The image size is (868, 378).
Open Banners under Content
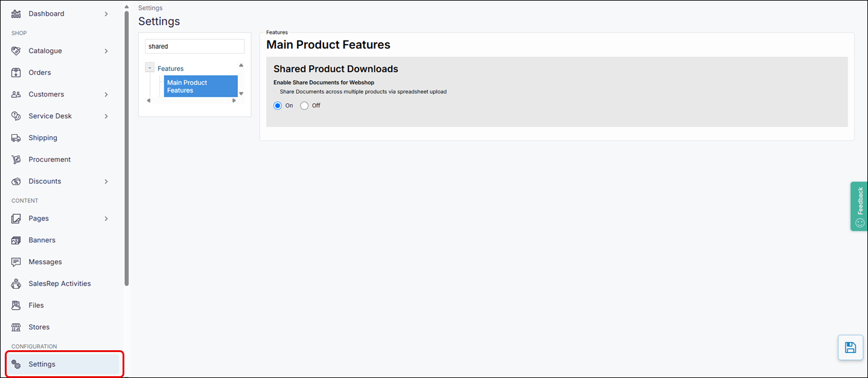click(42, 240)
